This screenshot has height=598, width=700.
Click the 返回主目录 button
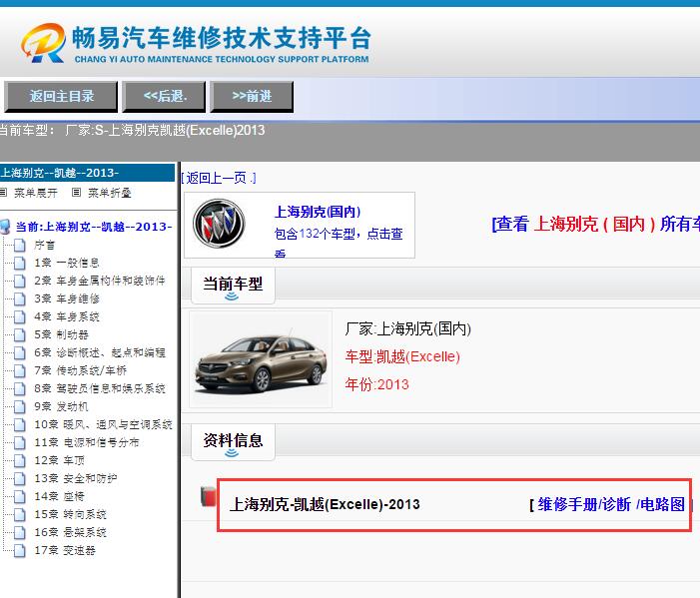(61, 97)
